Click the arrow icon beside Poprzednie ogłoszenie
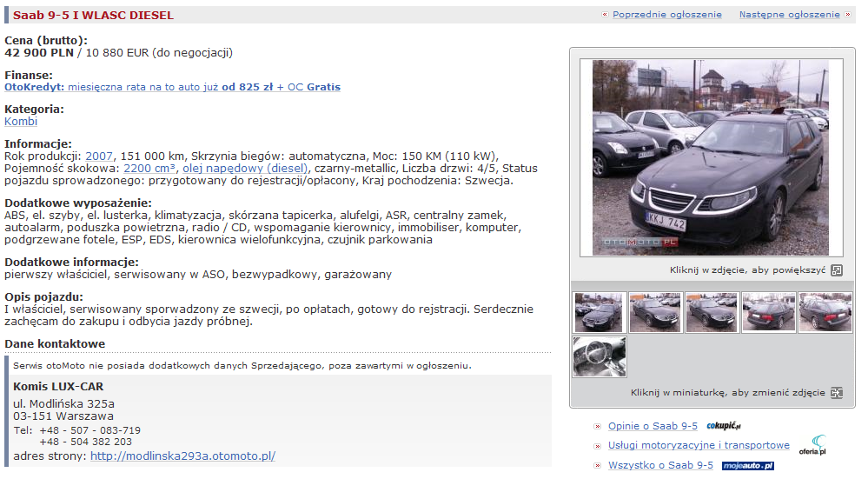 click(605, 15)
